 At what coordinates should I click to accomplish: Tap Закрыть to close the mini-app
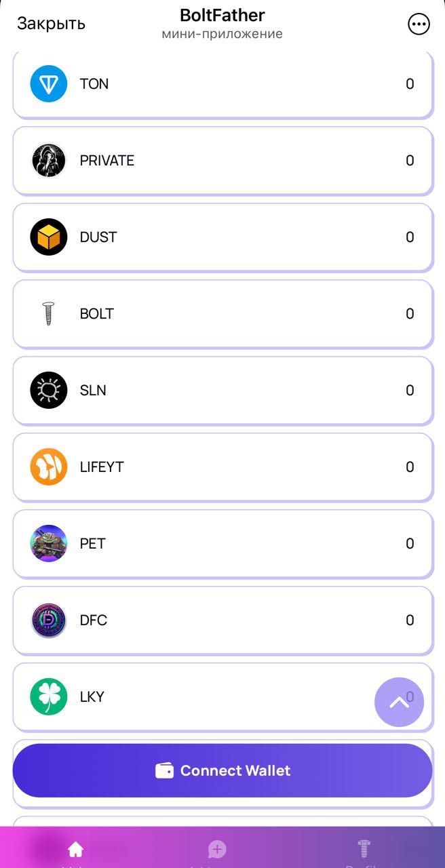[51, 22]
